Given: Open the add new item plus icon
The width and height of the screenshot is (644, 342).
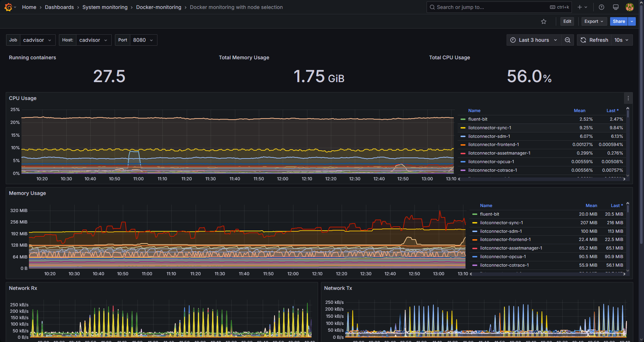Looking at the screenshot, I should click(x=579, y=7).
